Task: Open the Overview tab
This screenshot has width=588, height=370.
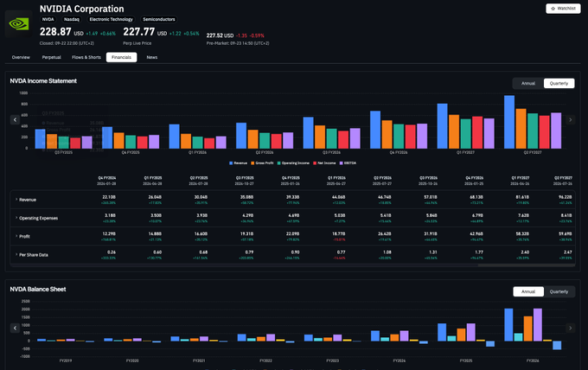Action: pyautogui.click(x=21, y=57)
